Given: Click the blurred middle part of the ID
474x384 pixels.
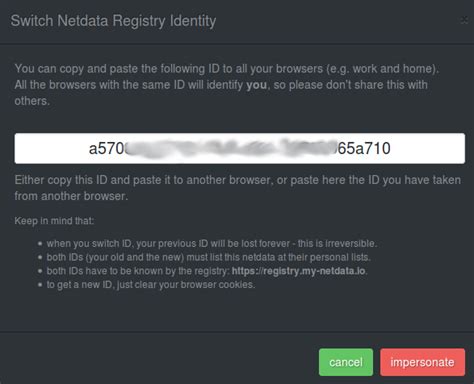Looking at the screenshot, I should tap(231, 148).
